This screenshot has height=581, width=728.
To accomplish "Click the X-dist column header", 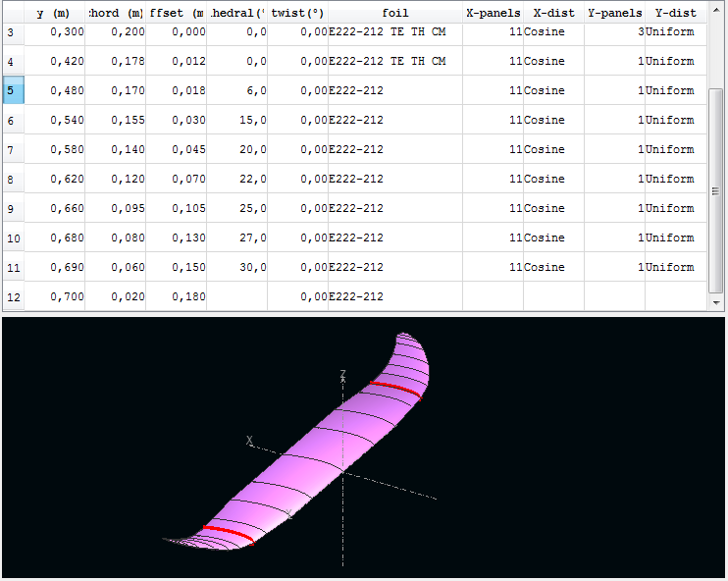I will pos(553,13).
